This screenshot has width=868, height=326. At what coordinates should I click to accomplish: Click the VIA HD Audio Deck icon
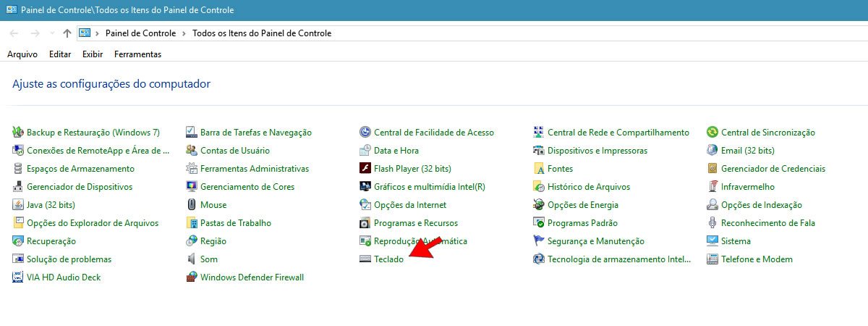coord(18,277)
